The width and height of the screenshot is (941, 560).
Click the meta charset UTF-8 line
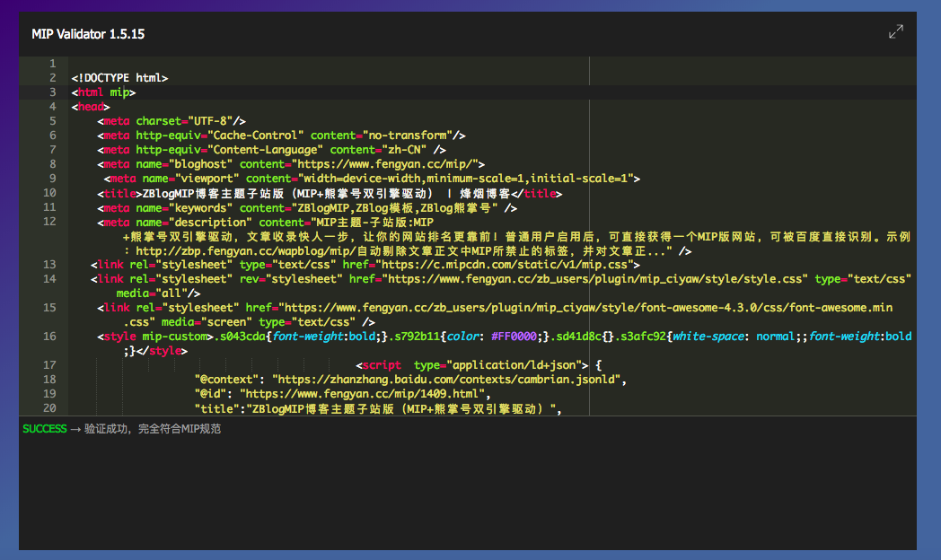(x=171, y=121)
